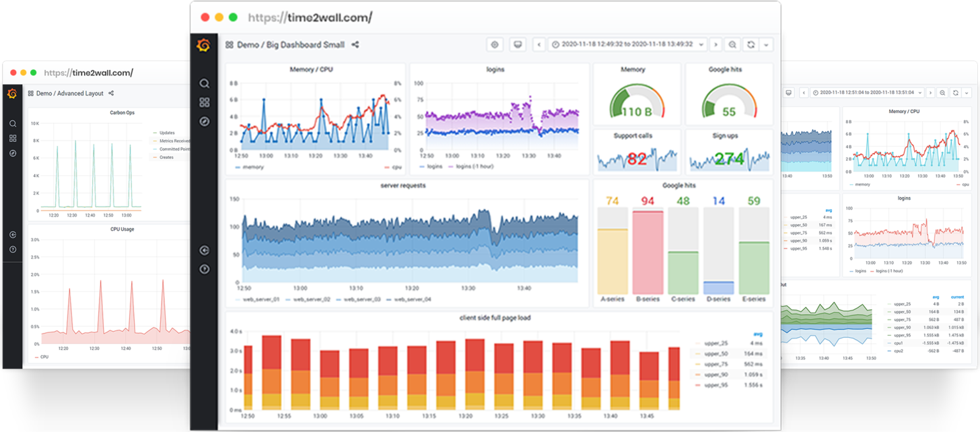Click the front window URL time2wall.com

pyautogui.click(x=310, y=17)
